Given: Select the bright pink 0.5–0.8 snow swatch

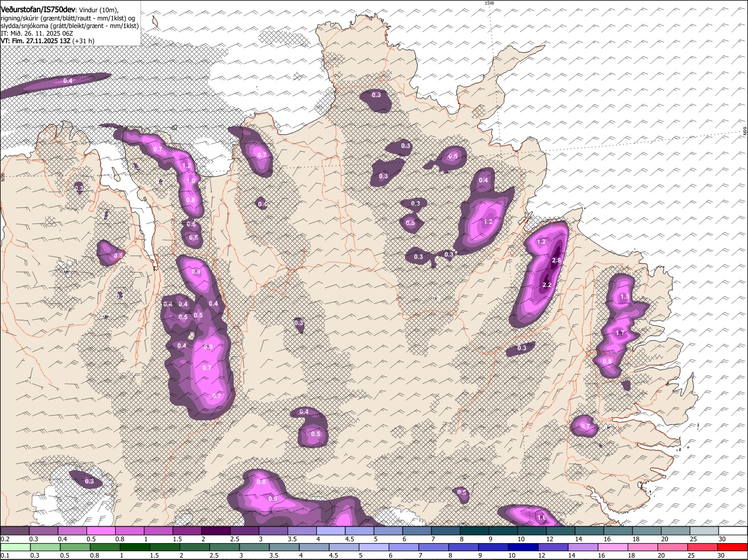Looking at the screenshot, I should pos(101,531).
